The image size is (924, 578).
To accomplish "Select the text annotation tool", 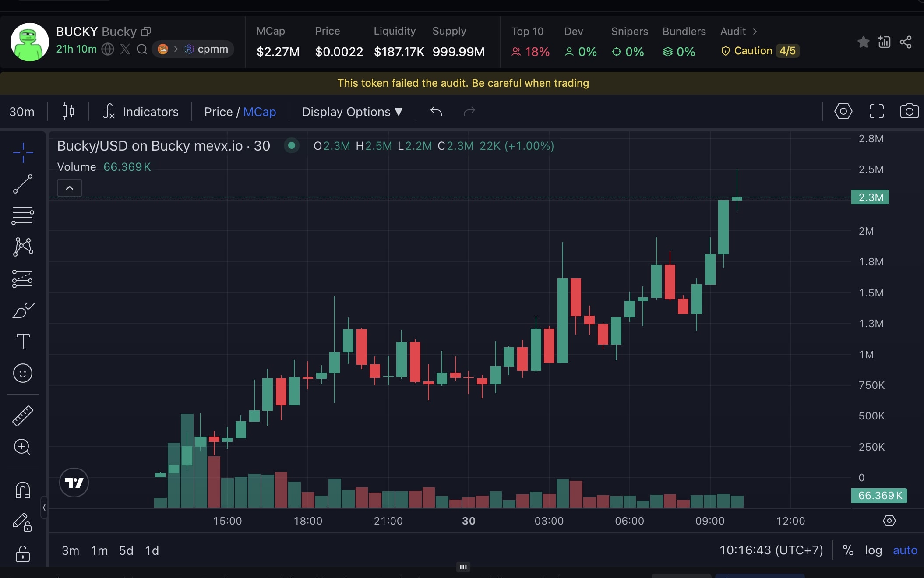I will [x=23, y=342].
